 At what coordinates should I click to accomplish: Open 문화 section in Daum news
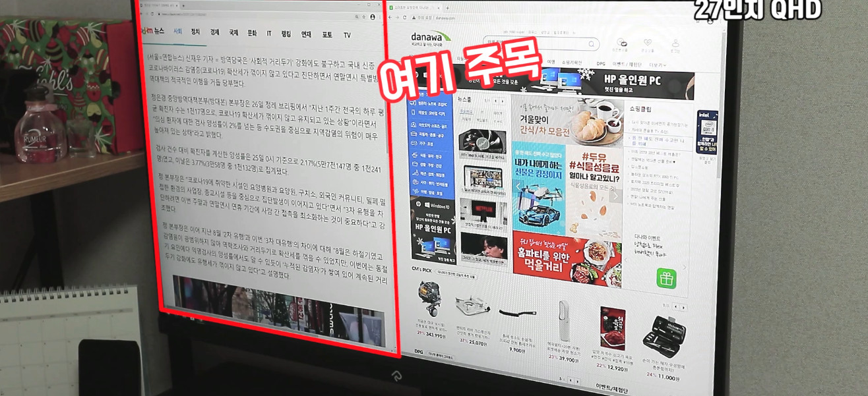click(x=252, y=33)
